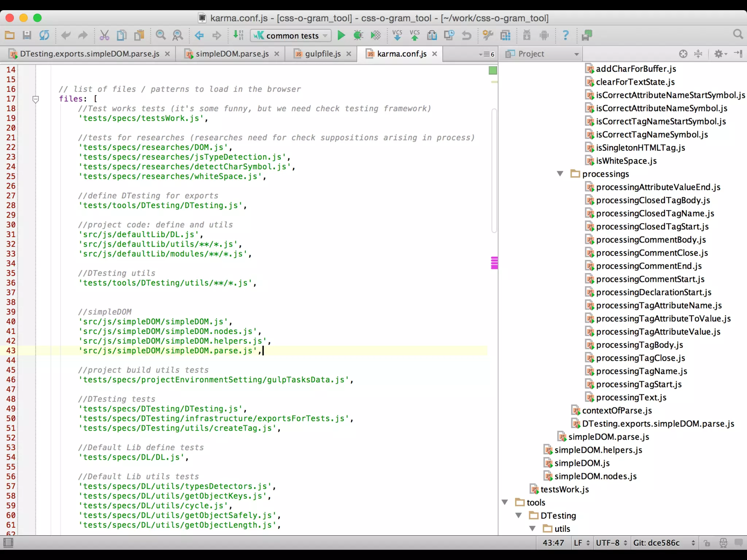Open the common tests run configuration dropdown

click(x=291, y=35)
